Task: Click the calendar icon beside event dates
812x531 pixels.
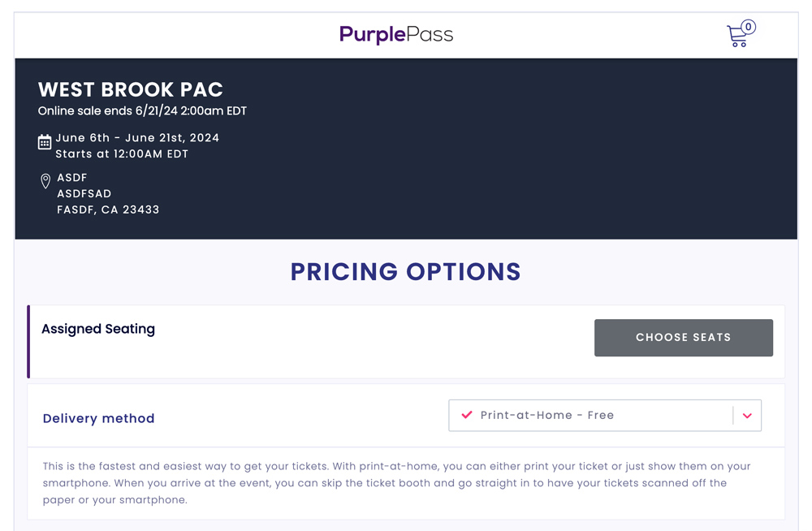Action: coord(45,142)
